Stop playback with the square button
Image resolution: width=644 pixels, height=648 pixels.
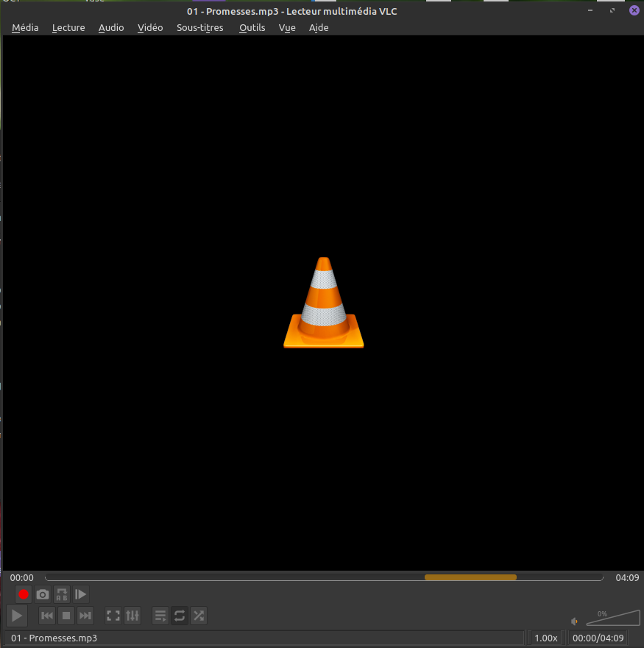pos(66,616)
